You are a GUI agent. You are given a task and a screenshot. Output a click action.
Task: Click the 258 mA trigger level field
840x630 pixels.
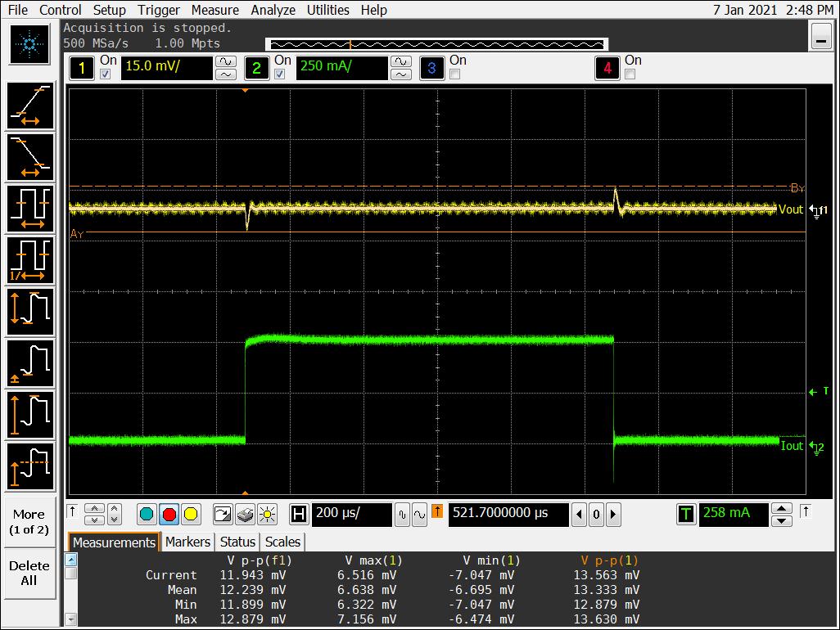coord(734,515)
